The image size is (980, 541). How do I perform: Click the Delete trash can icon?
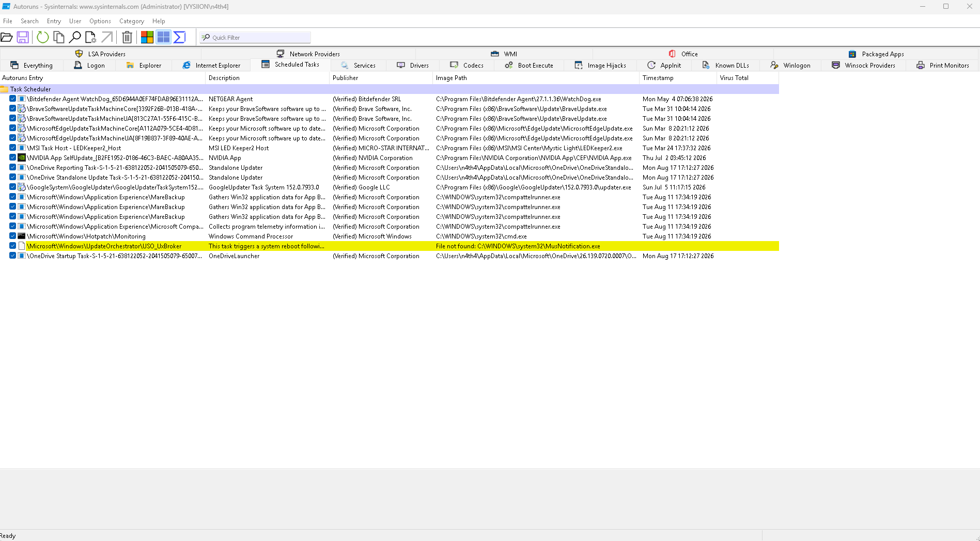click(127, 37)
